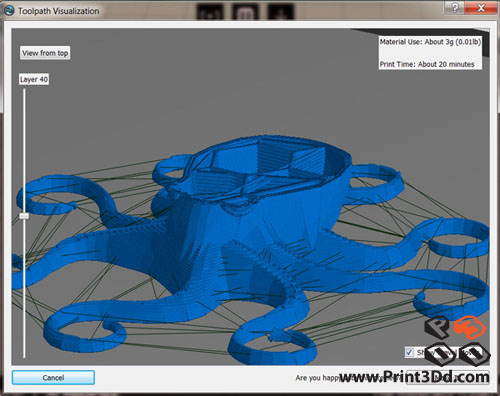500x396 pixels.
Task: Click the Layer 40 label
Action: pos(34,79)
